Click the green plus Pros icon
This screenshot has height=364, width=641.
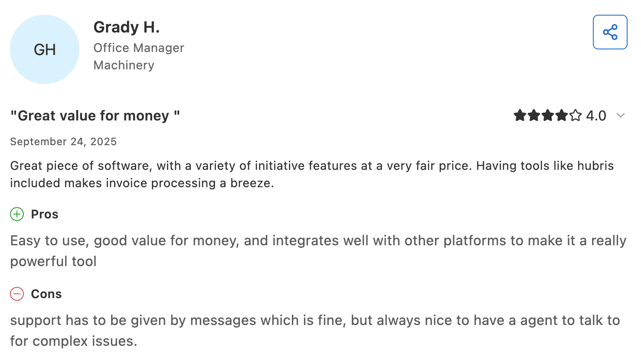coord(17,214)
